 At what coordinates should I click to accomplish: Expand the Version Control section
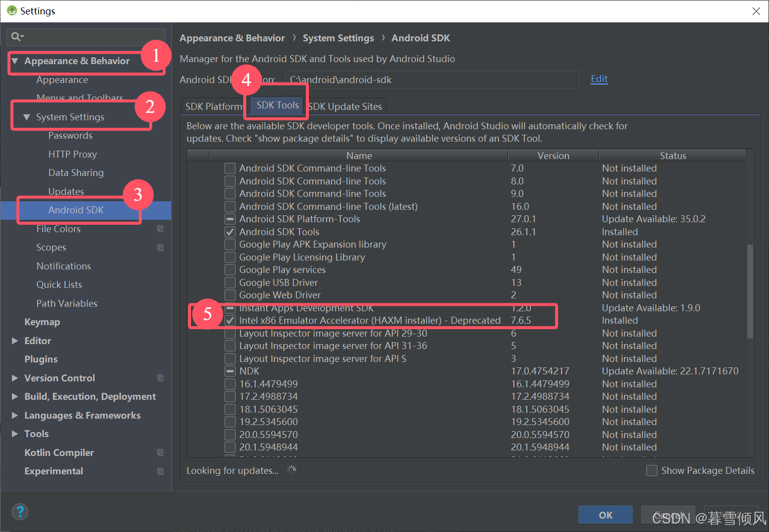tap(15, 378)
